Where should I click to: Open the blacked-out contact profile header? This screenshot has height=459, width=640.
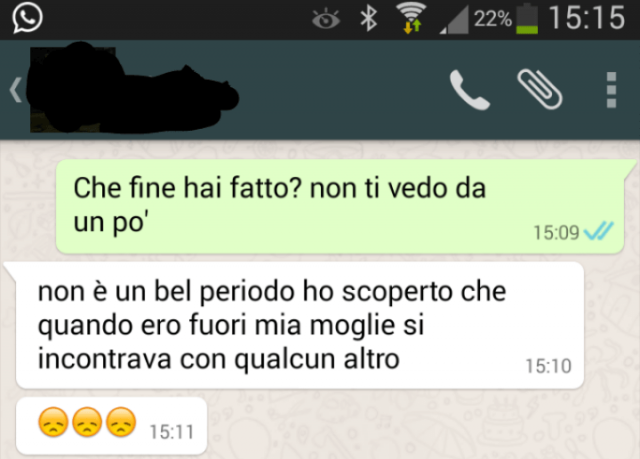(x=133, y=88)
